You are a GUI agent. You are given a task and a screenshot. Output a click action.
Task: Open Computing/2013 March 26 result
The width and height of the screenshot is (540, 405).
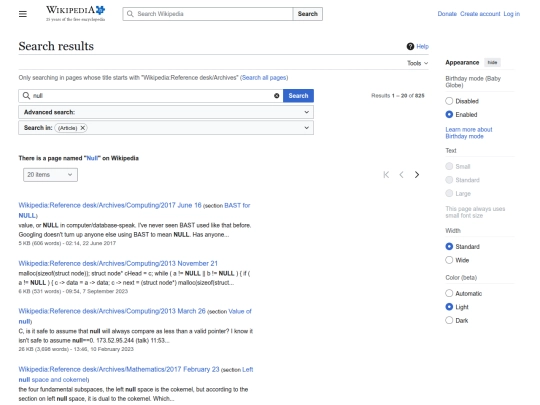tap(112, 311)
